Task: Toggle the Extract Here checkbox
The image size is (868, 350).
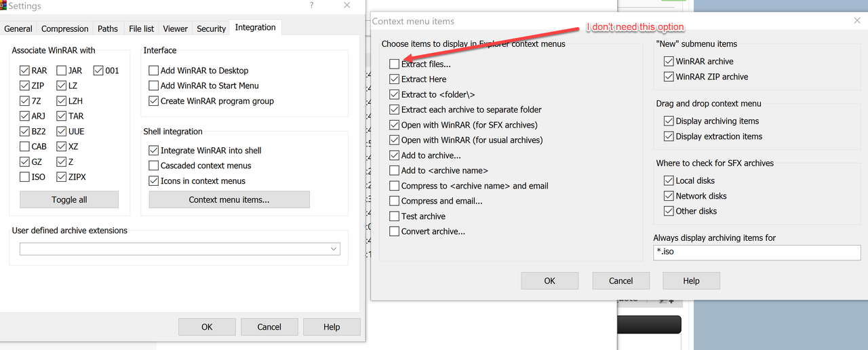Action: click(395, 79)
